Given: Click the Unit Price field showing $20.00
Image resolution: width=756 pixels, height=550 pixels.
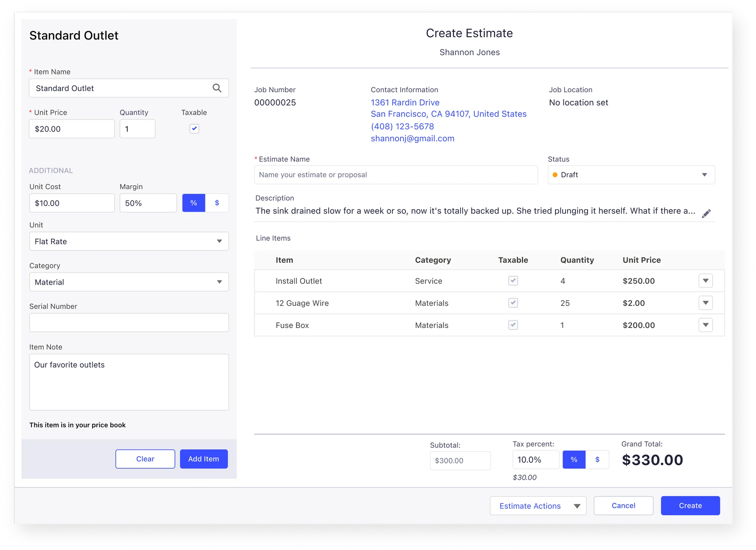Looking at the screenshot, I should (x=72, y=129).
